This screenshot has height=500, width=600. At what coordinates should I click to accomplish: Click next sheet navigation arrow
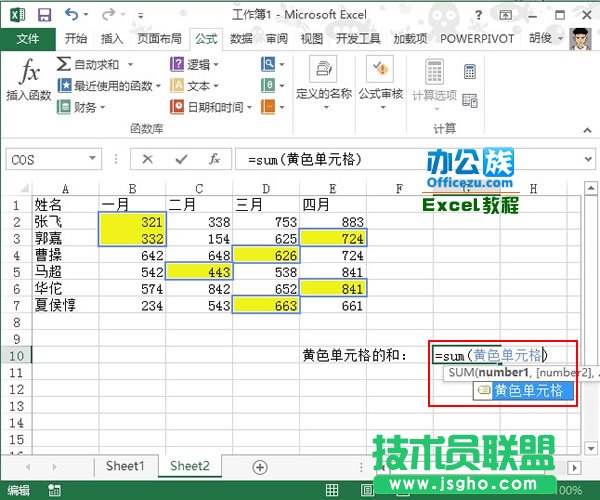pyautogui.click(x=54, y=467)
